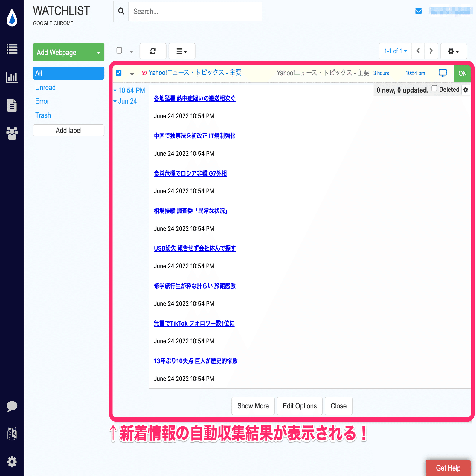Open the Add Webpage dropdown arrow
Image resolution: width=476 pixels, height=476 pixels.
point(99,52)
